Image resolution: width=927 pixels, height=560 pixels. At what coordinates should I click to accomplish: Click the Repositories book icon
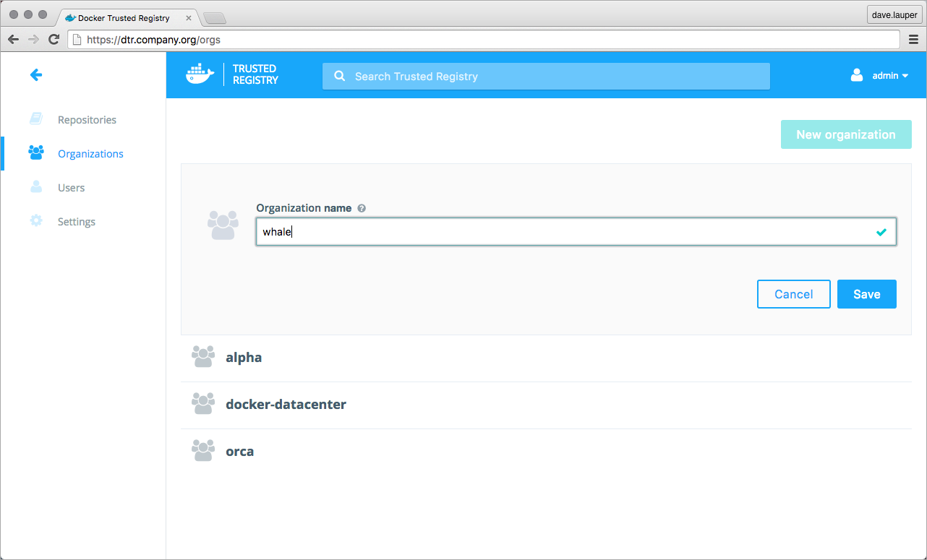pyautogui.click(x=35, y=119)
